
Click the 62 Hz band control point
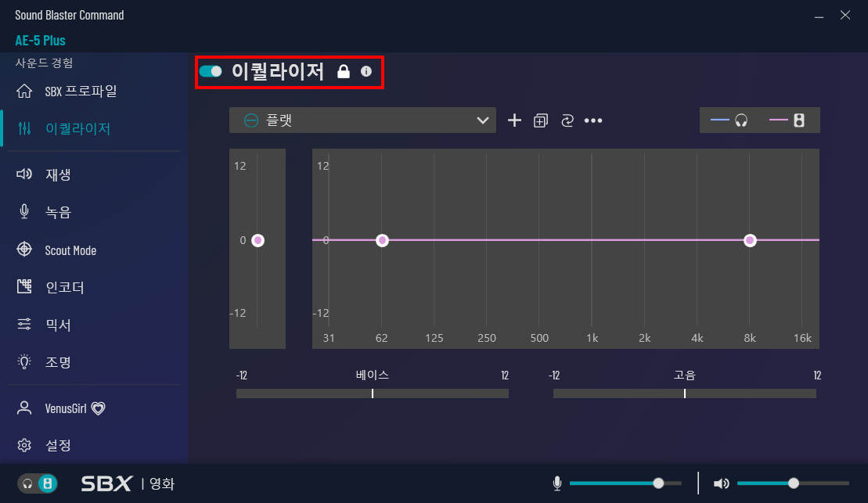(x=382, y=240)
